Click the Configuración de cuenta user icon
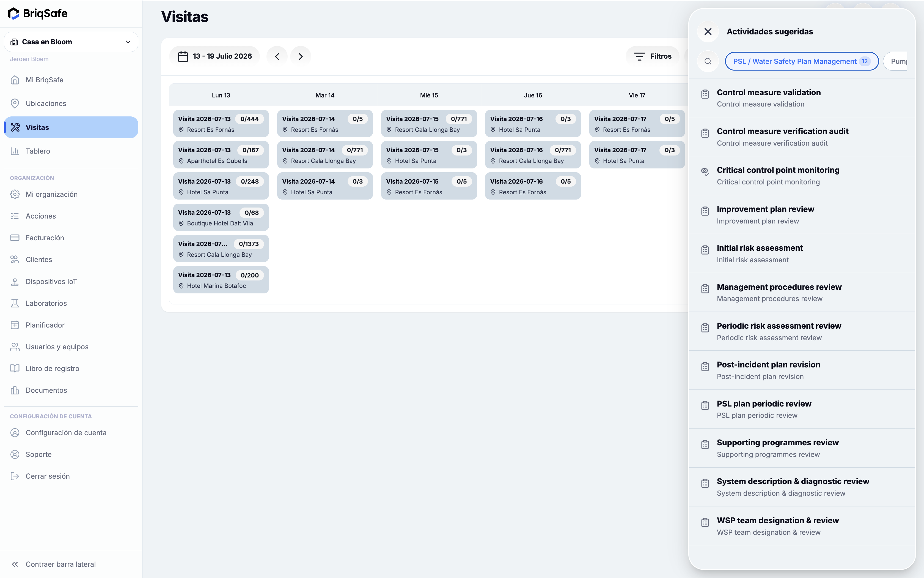Image resolution: width=924 pixels, height=578 pixels. point(15,433)
